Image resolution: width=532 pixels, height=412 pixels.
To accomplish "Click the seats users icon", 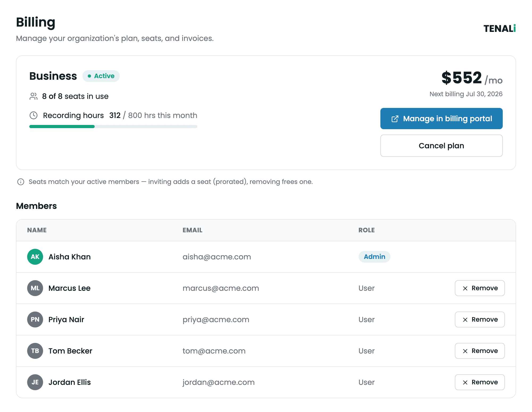I will 34,96.
